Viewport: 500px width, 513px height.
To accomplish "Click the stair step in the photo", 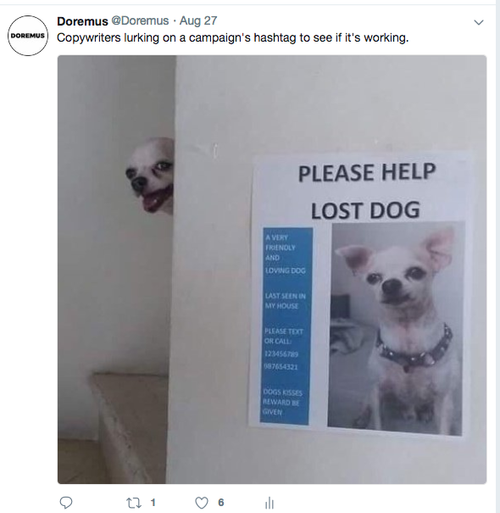I will pyautogui.click(x=128, y=427).
